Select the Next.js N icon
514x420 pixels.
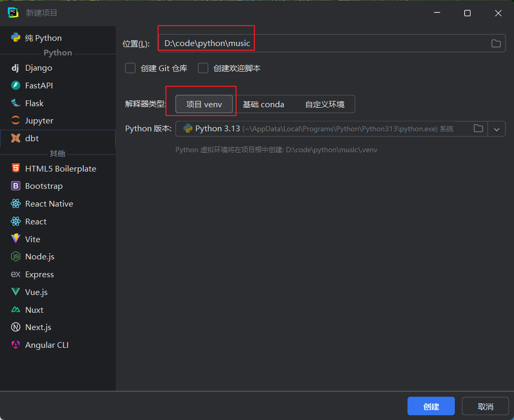[15, 327]
